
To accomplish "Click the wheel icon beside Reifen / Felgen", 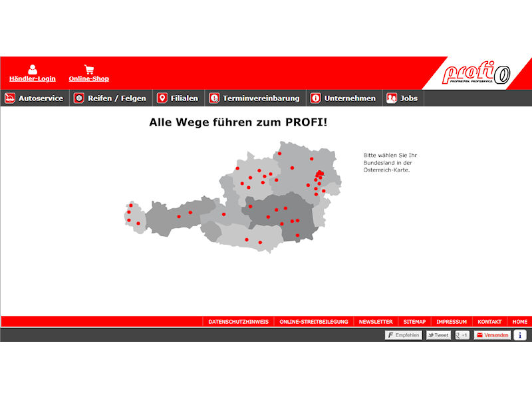I will 79,98.
